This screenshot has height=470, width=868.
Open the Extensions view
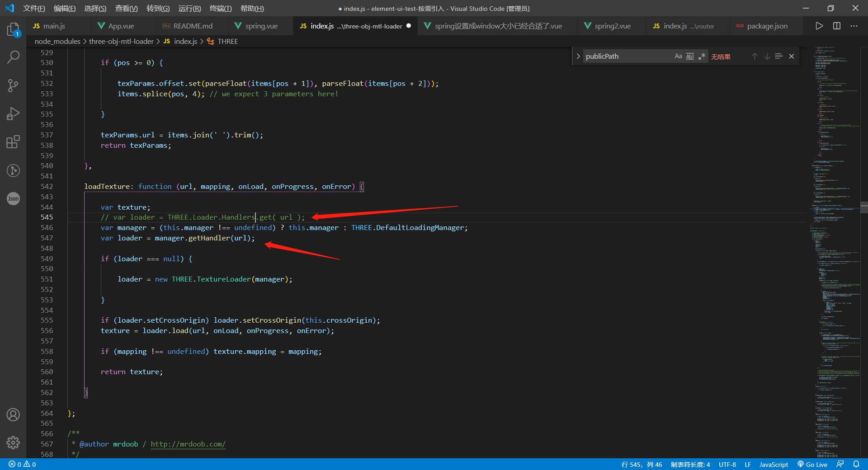(13, 142)
